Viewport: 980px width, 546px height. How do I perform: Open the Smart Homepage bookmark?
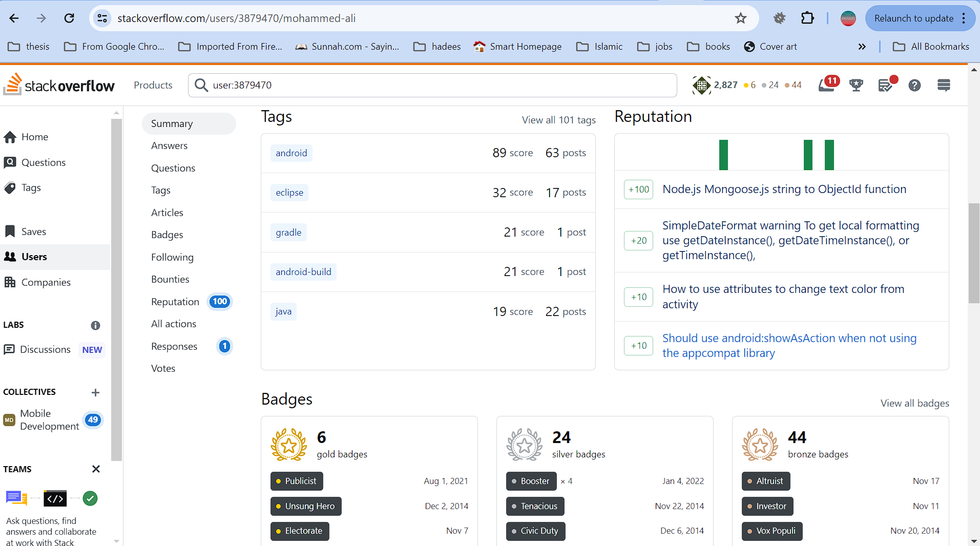click(517, 47)
